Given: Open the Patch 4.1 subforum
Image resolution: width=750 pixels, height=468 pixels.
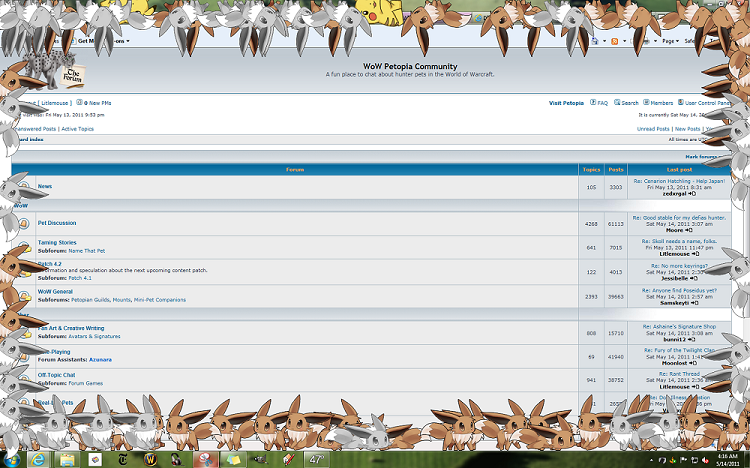Looking at the screenshot, I should (80, 278).
